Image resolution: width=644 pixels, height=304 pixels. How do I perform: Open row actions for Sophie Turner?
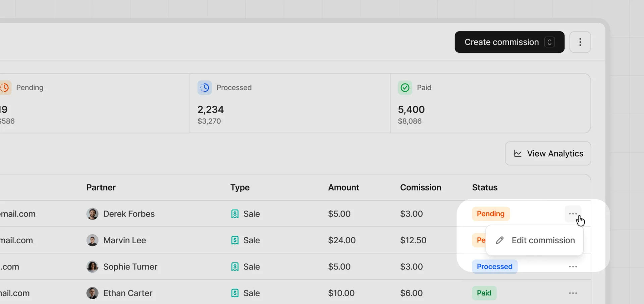pos(573,266)
